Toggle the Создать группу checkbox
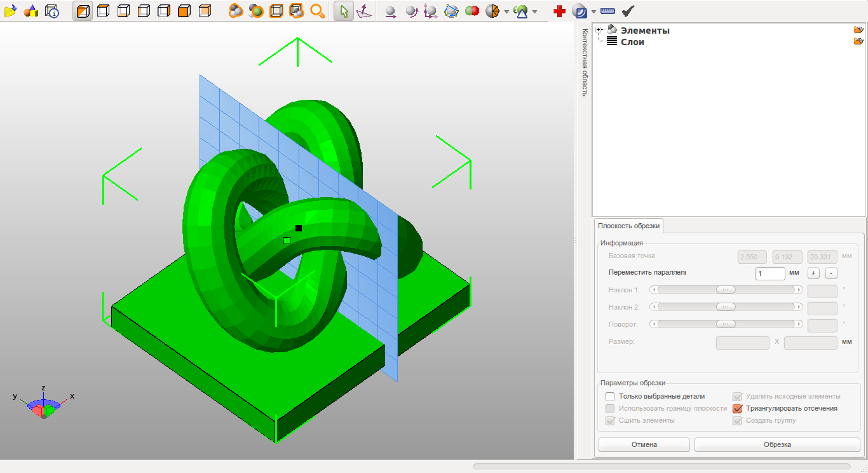This screenshot has height=473, width=868. click(x=737, y=421)
